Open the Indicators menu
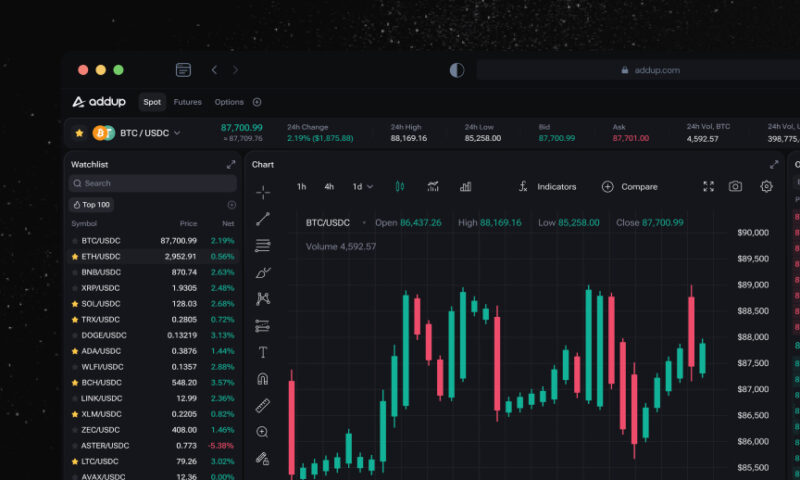Viewport: 800px width, 480px height. (x=547, y=187)
